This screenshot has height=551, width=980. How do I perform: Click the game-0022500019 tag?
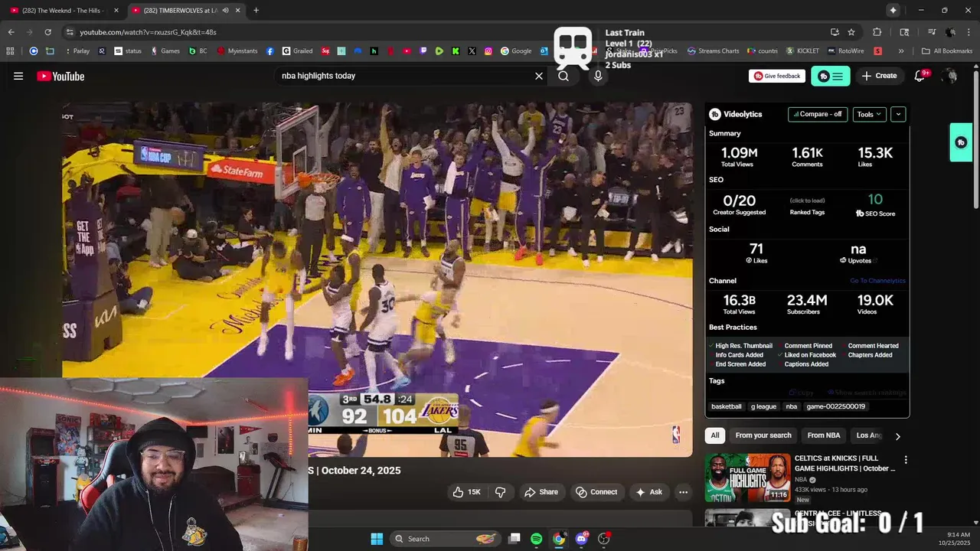[835, 406]
